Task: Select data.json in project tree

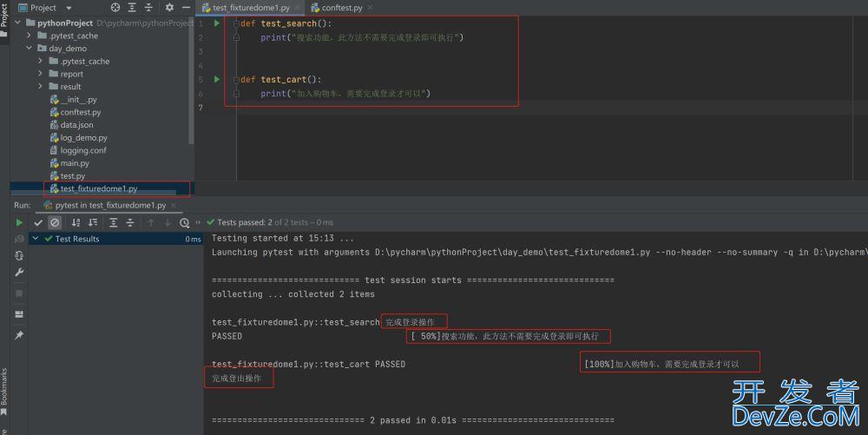Action: [71, 125]
